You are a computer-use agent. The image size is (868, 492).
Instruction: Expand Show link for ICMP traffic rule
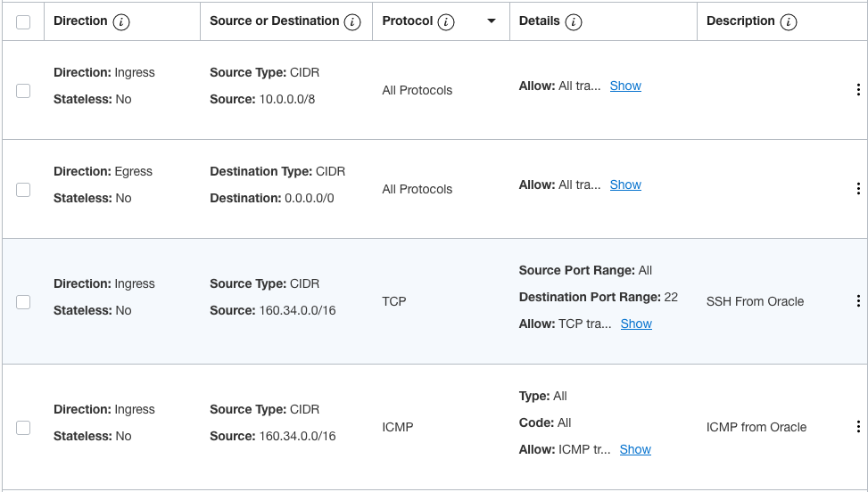pos(635,449)
